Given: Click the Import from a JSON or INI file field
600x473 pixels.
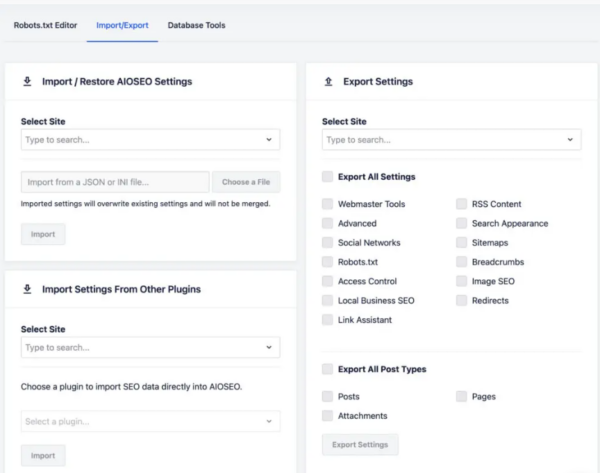Looking at the screenshot, I should (x=115, y=182).
